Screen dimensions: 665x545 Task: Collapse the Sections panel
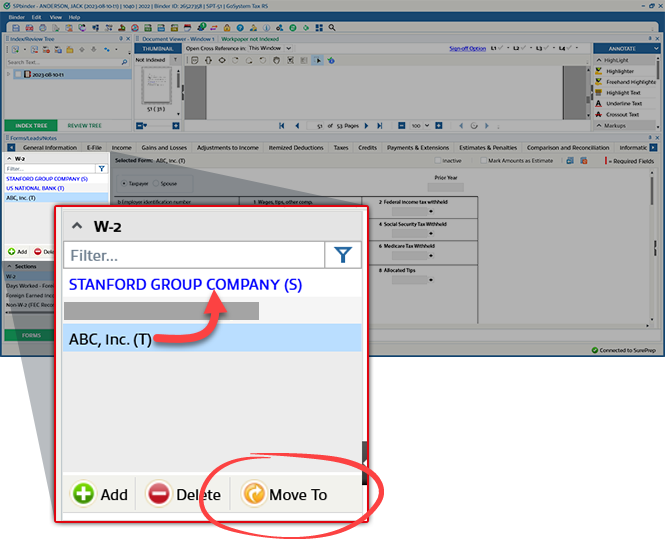[9, 266]
